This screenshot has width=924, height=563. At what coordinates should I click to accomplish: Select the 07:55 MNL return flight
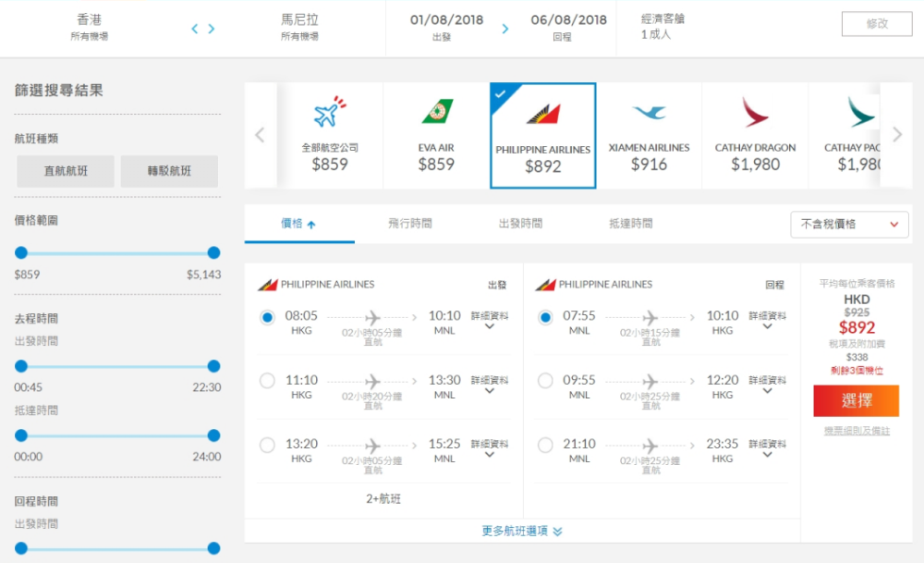[x=545, y=317]
